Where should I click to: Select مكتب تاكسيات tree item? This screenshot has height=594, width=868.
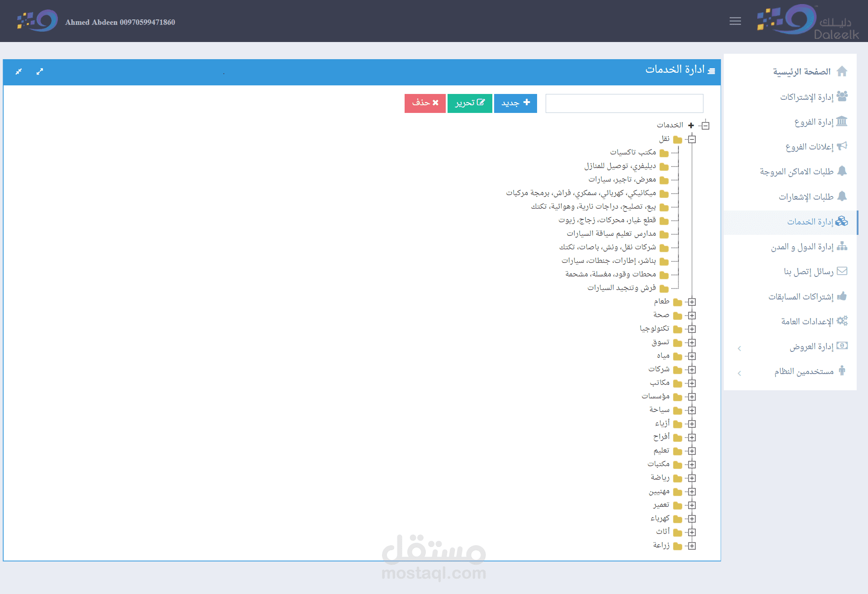coord(633,152)
